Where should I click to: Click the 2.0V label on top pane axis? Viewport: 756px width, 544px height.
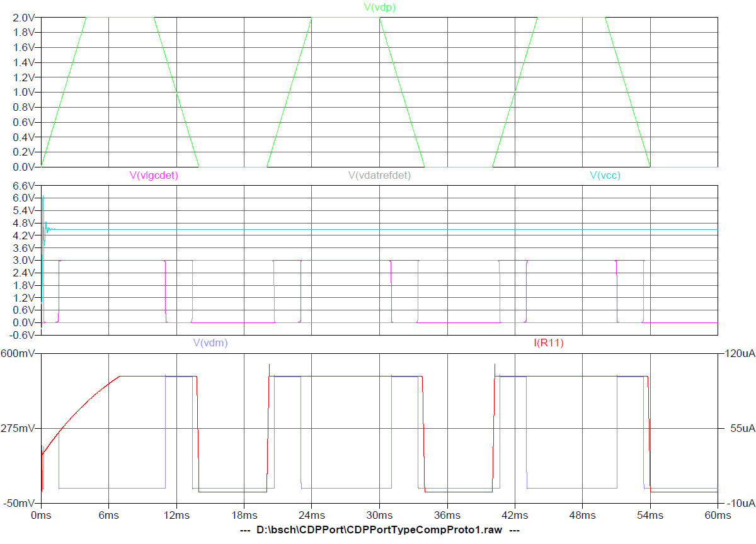tap(23, 18)
